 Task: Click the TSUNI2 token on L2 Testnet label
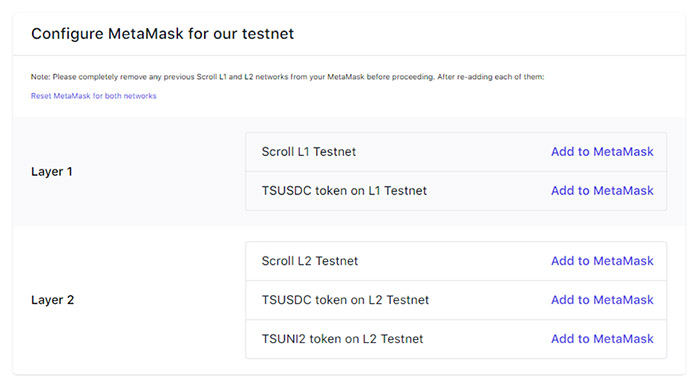click(342, 339)
